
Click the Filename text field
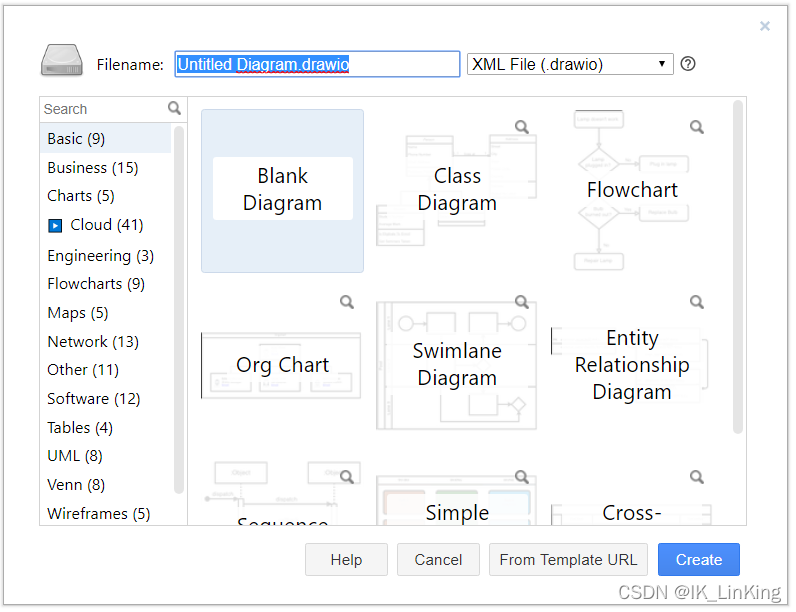click(x=317, y=64)
